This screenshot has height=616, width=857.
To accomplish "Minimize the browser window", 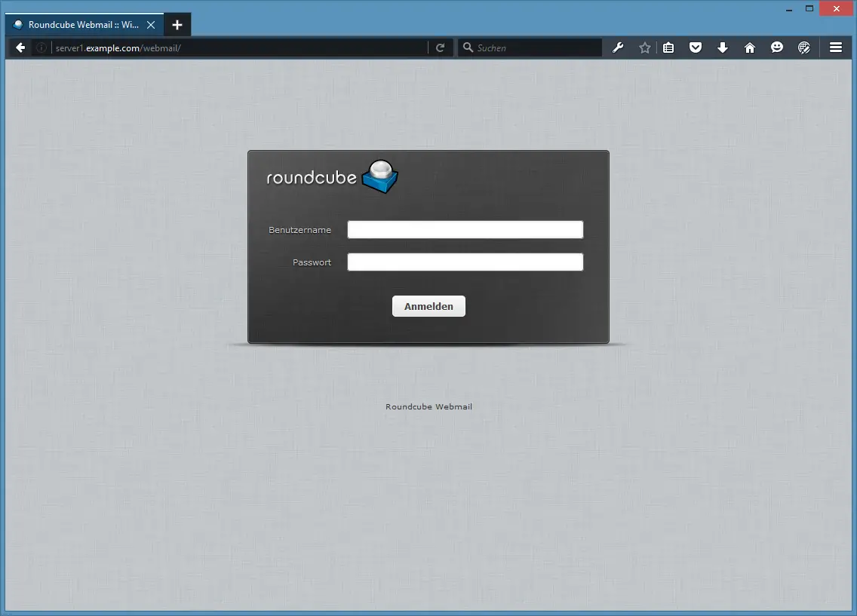I will click(788, 9).
